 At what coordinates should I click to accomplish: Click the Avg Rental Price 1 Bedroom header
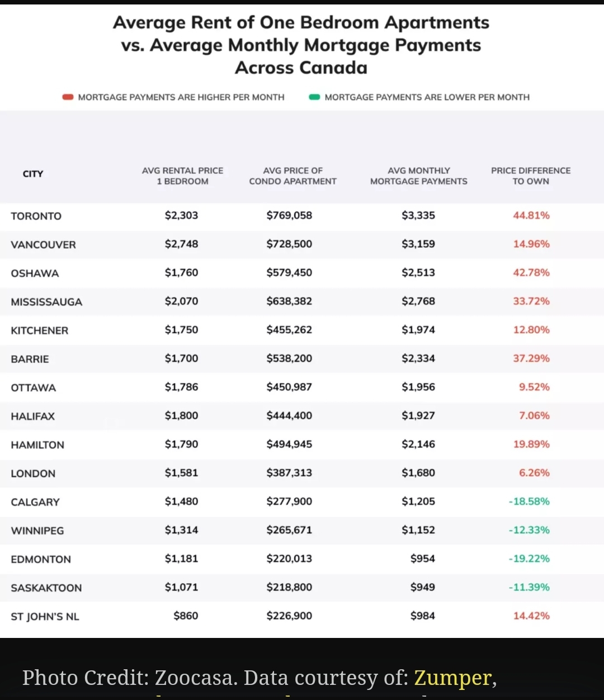[x=182, y=176]
